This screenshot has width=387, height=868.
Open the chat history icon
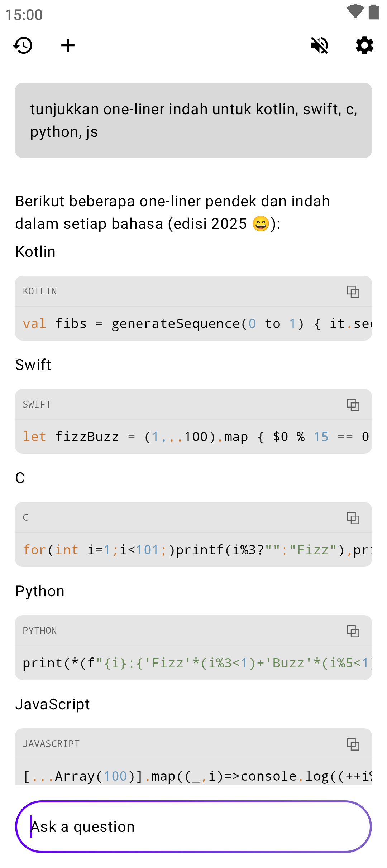[x=23, y=45]
